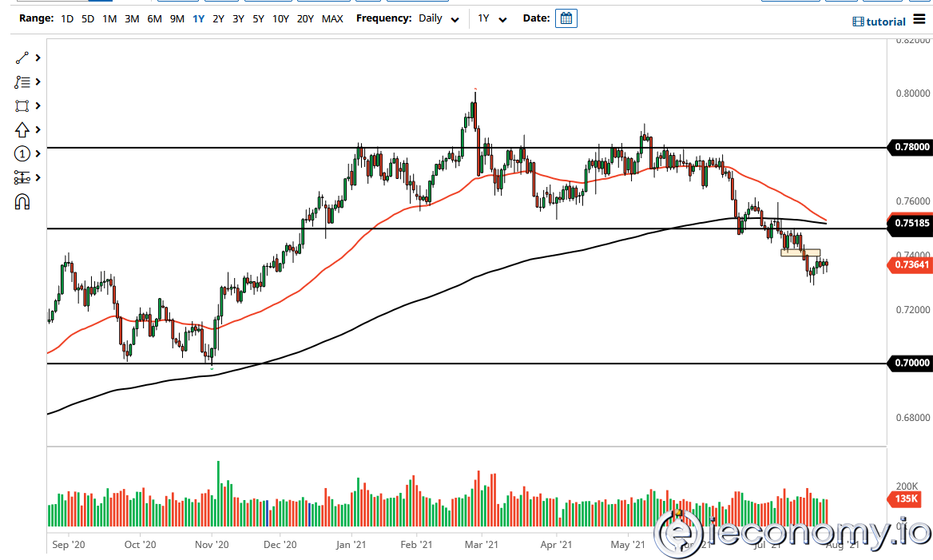Image resolution: width=933 pixels, height=560 pixels.
Task: Select the 6M range option
Action: click(154, 18)
